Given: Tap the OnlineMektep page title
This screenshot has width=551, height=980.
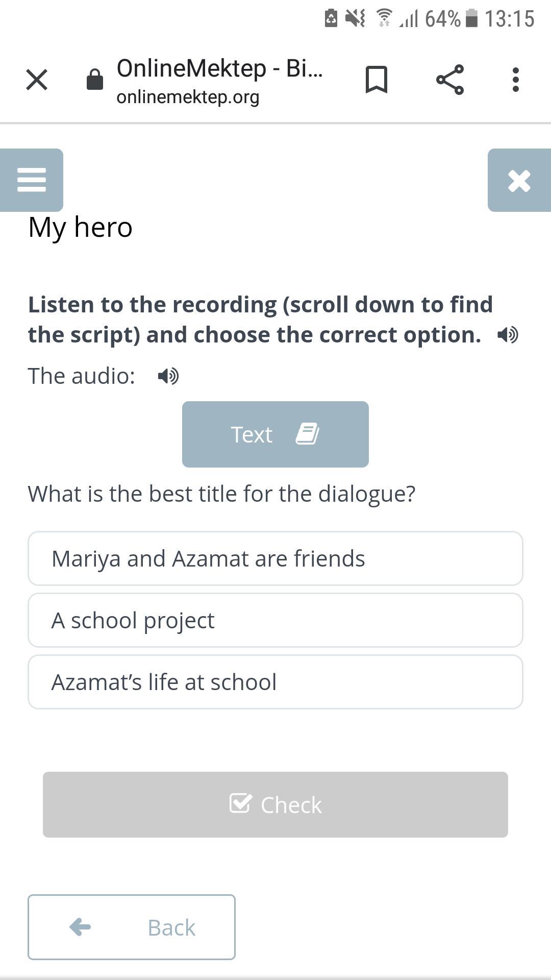Looking at the screenshot, I should 219,68.
